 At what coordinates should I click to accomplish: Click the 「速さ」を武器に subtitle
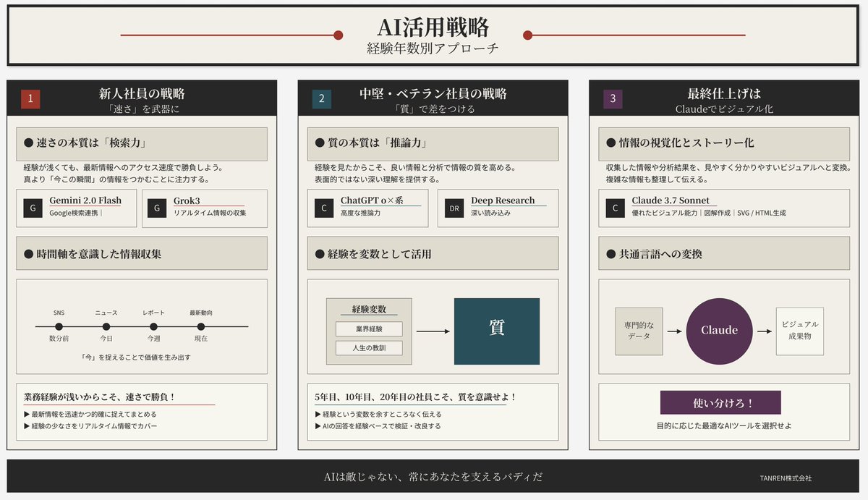[142, 109]
